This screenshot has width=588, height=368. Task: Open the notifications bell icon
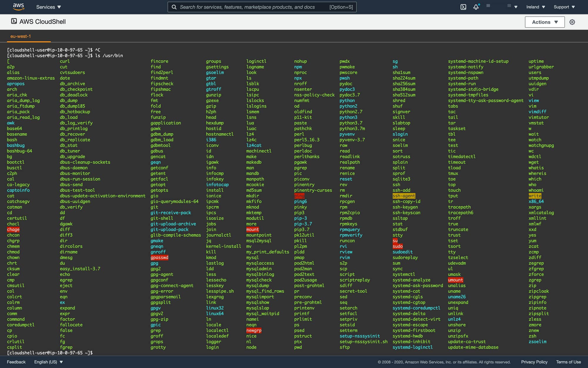476,7
